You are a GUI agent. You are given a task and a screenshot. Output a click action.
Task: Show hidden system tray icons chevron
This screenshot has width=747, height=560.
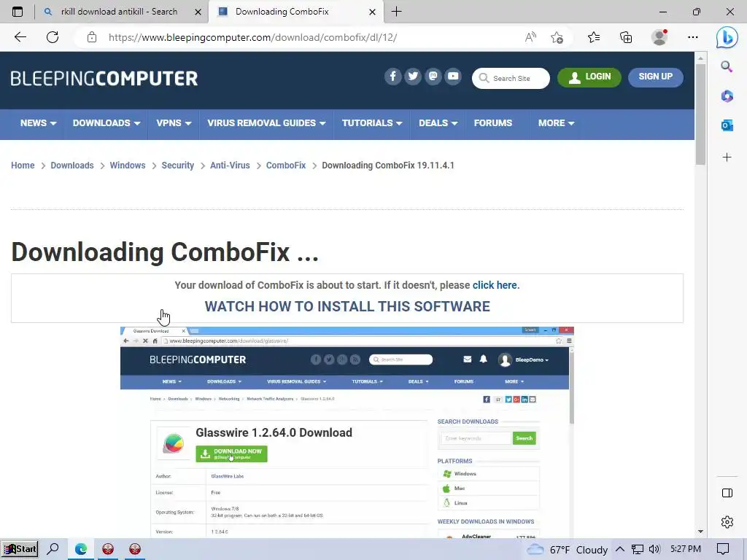pyautogui.click(x=620, y=549)
